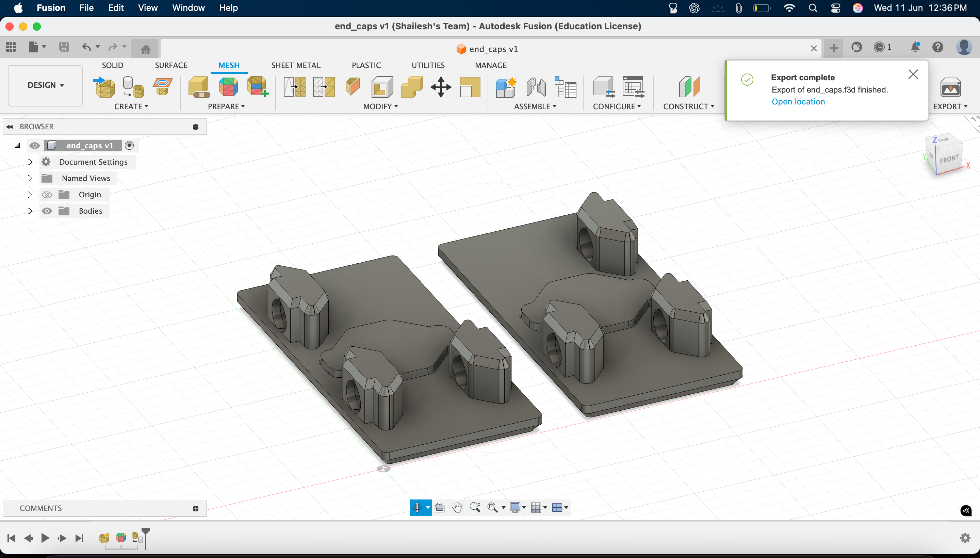Switch to the SOLID tab

coord(113,66)
